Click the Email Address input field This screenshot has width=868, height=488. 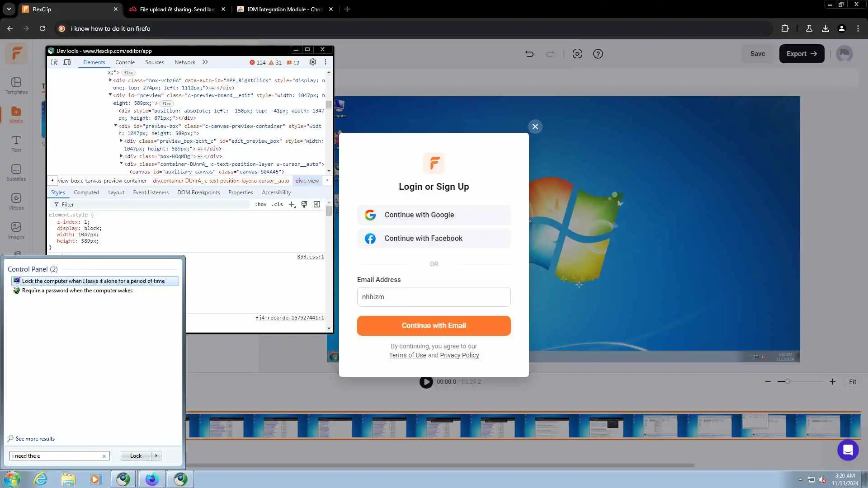(434, 297)
